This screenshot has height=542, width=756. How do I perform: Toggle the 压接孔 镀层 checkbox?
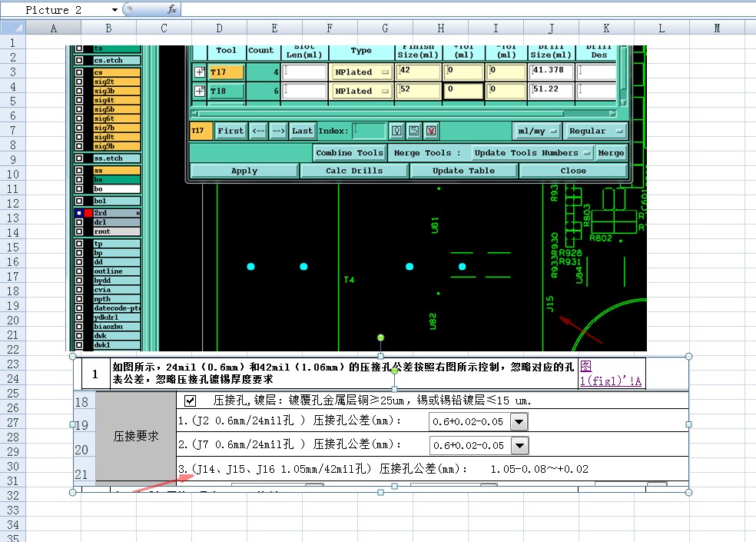click(x=190, y=401)
